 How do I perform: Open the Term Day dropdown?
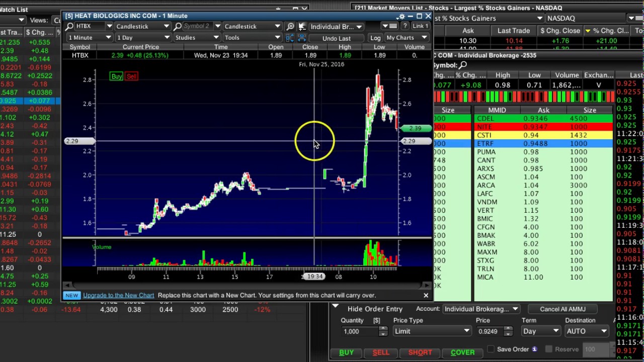(x=541, y=331)
